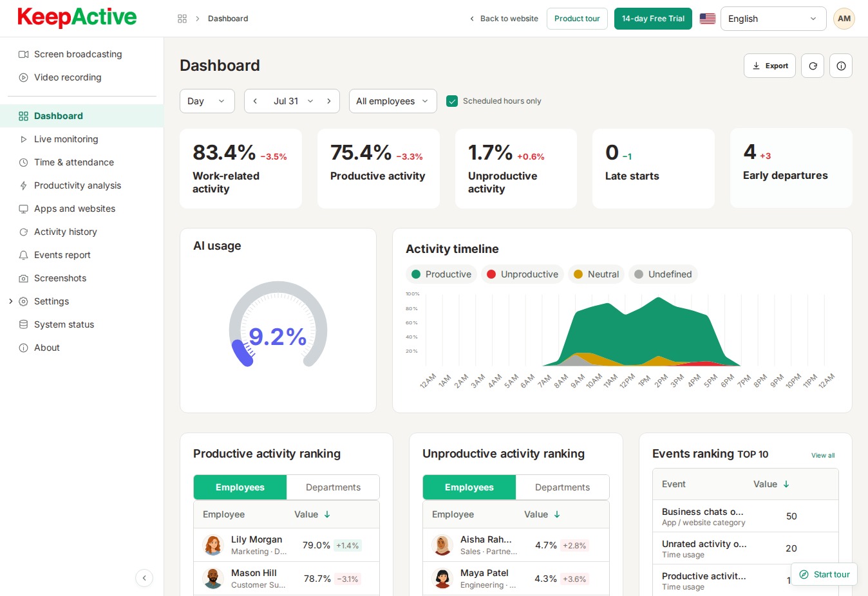Open the Jul 31 date dropdown
Viewport: 868px width, 596px height.
(x=293, y=101)
